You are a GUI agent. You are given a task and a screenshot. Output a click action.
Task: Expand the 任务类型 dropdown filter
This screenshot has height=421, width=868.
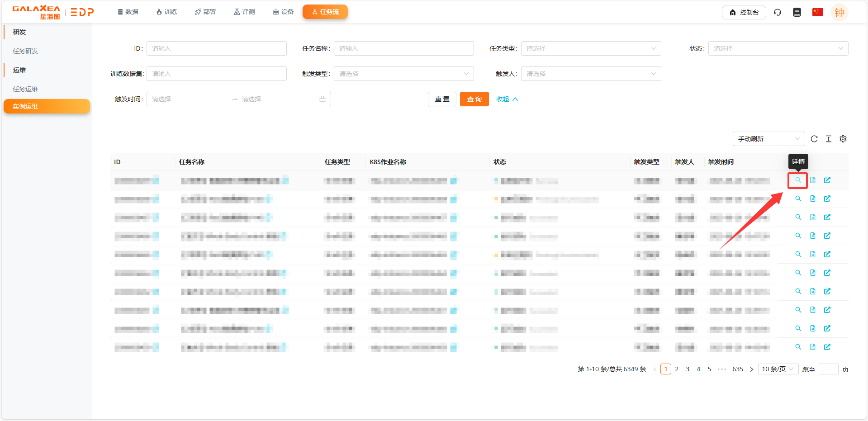590,49
